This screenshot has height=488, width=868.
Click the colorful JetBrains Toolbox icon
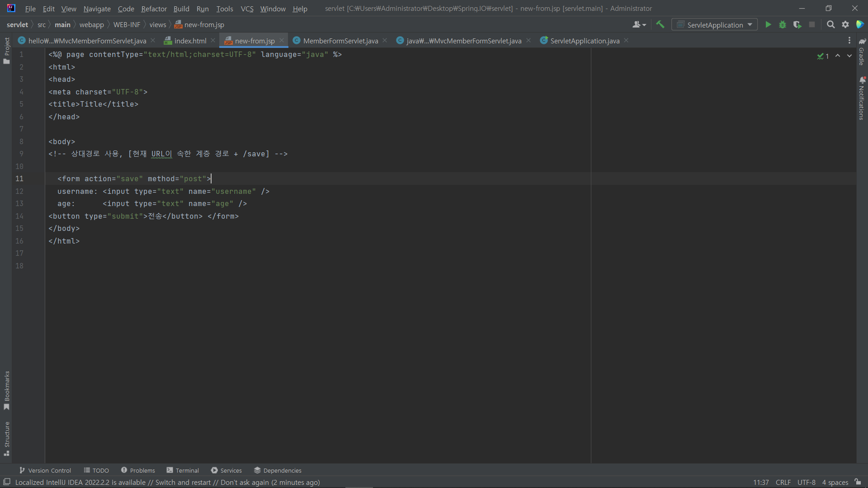coord(860,25)
